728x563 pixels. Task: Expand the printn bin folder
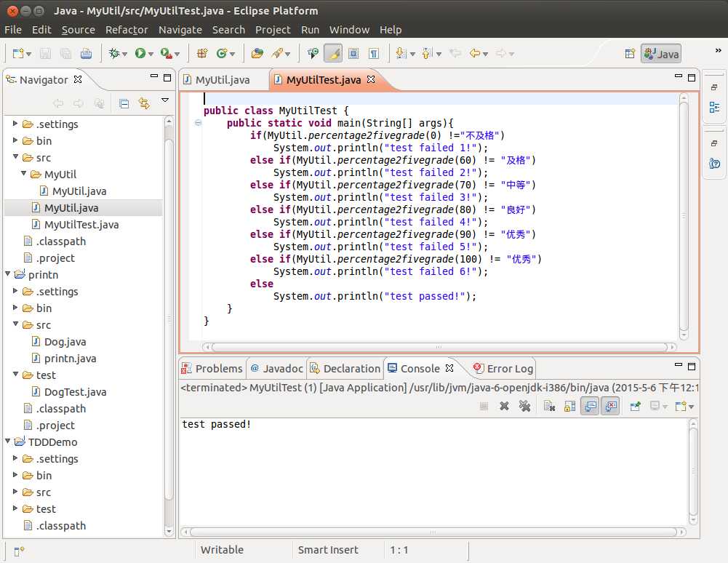coord(15,308)
